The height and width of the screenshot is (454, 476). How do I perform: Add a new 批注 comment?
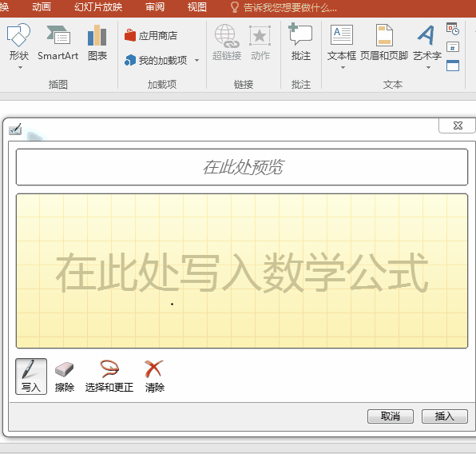point(300,42)
